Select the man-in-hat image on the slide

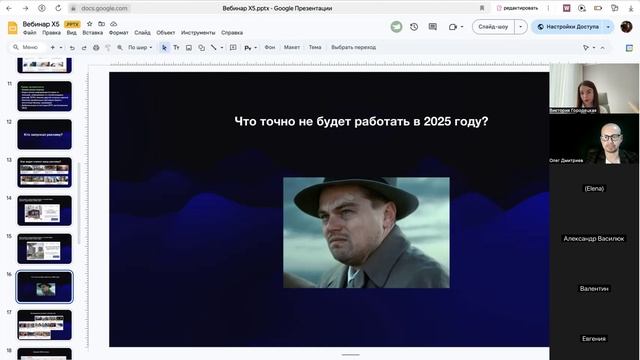(x=366, y=232)
